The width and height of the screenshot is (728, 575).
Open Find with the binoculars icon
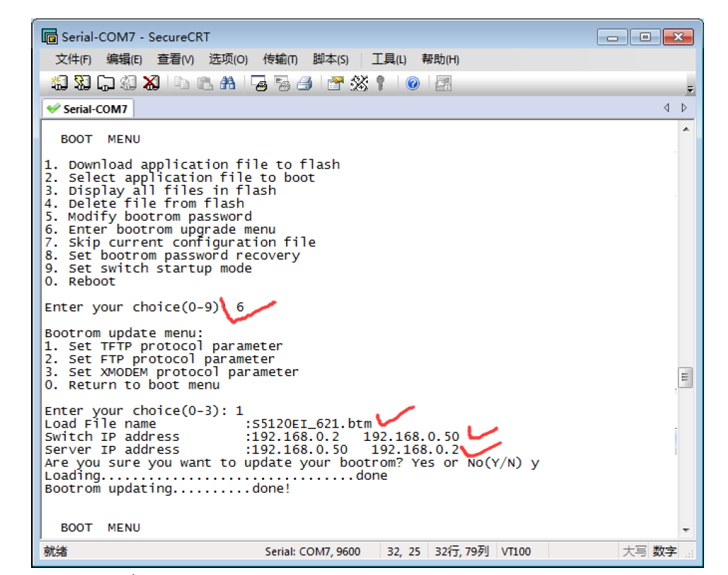[227, 83]
